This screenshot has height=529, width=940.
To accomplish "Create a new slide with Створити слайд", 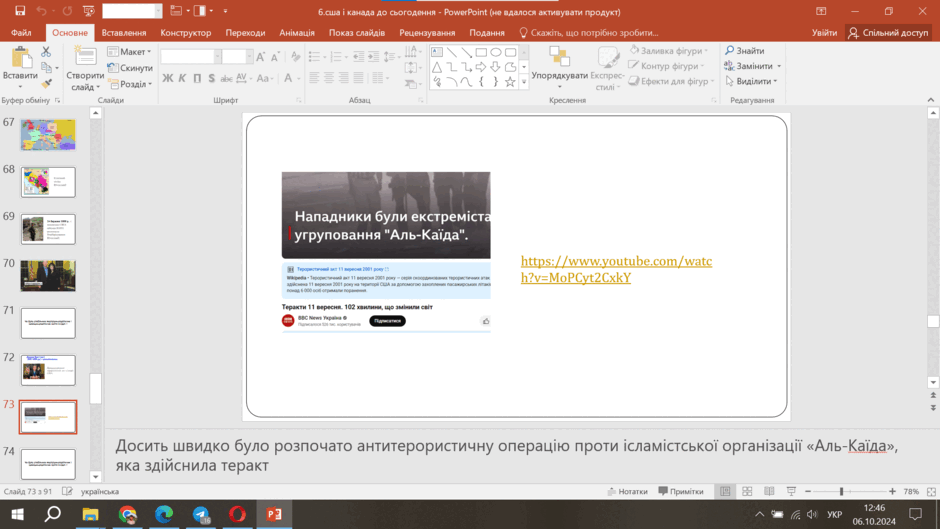I will [85, 68].
